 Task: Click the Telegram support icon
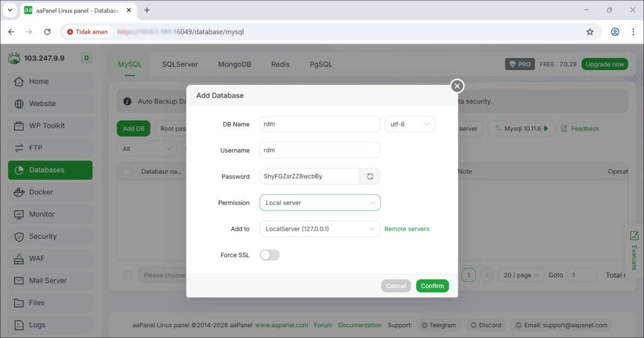click(425, 325)
